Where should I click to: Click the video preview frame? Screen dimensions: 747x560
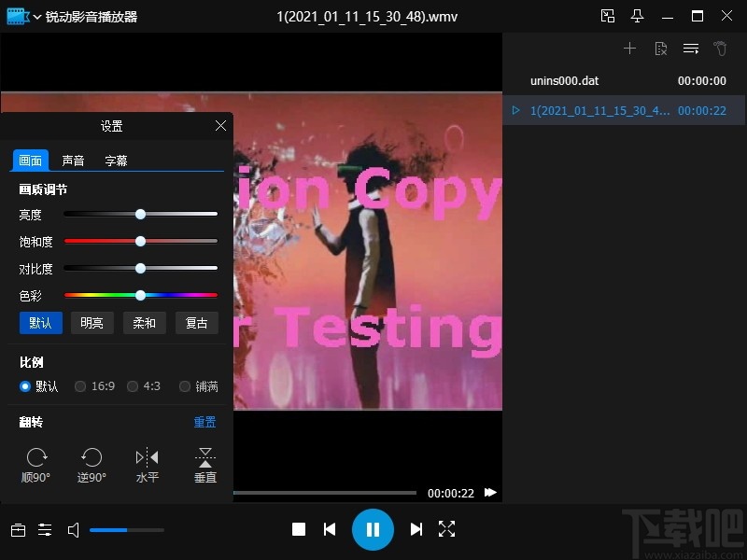point(368,250)
